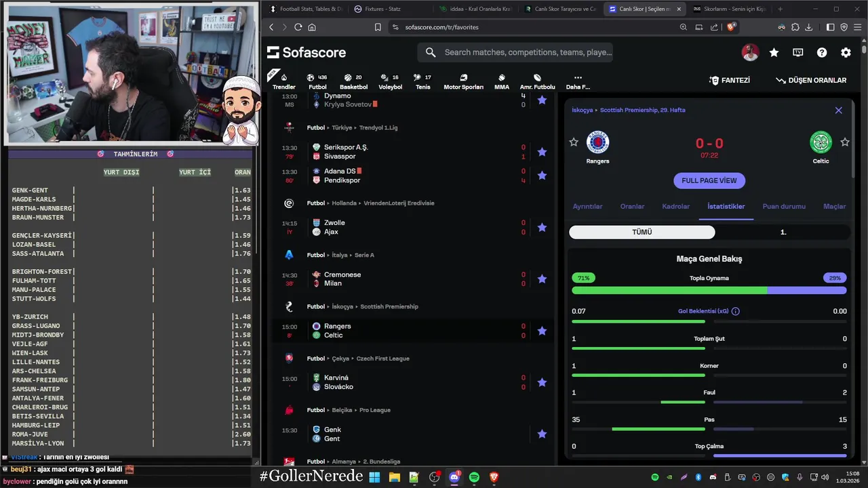This screenshot has width=868, height=488.
Task: Unfavorite the Karviná vs Slovácko match
Action: coord(542,382)
